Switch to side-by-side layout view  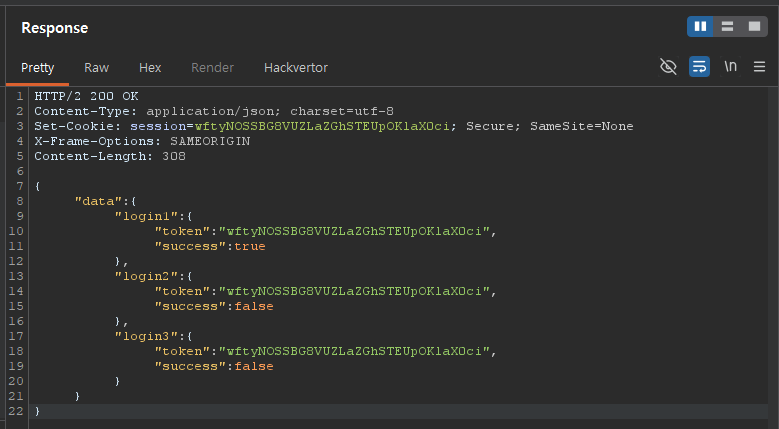click(700, 27)
